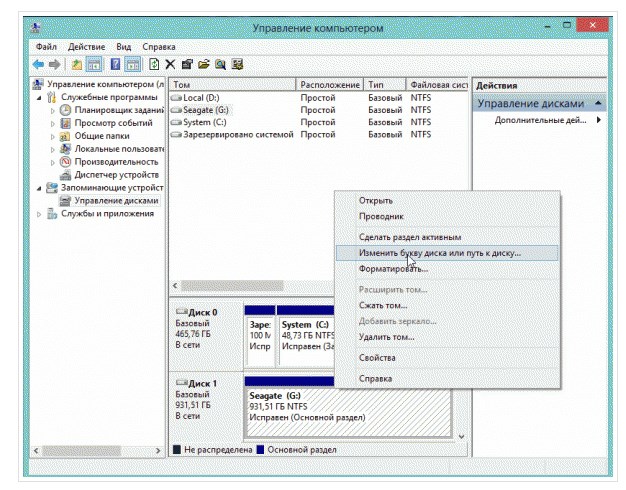Click the blue Help toolbar icon
The height and width of the screenshot is (490, 626).
(115, 64)
